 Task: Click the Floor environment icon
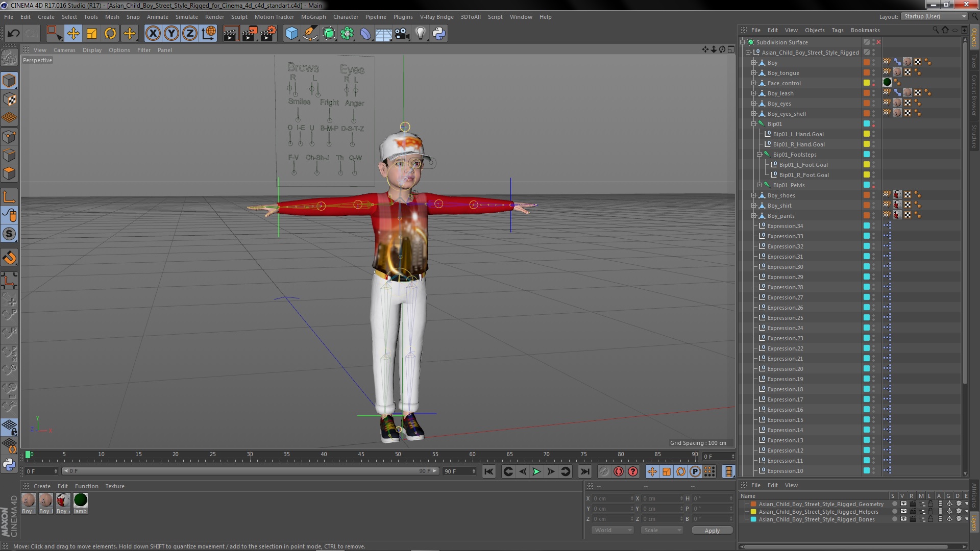(x=383, y=34)
